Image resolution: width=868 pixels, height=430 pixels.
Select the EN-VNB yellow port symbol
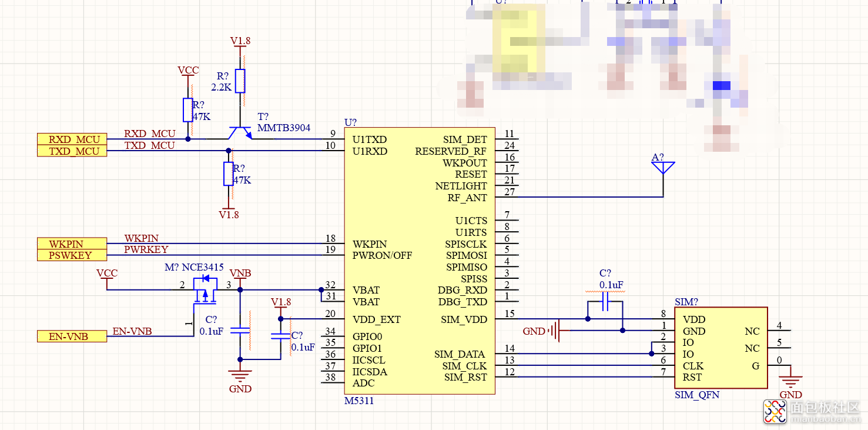[72, 336]
